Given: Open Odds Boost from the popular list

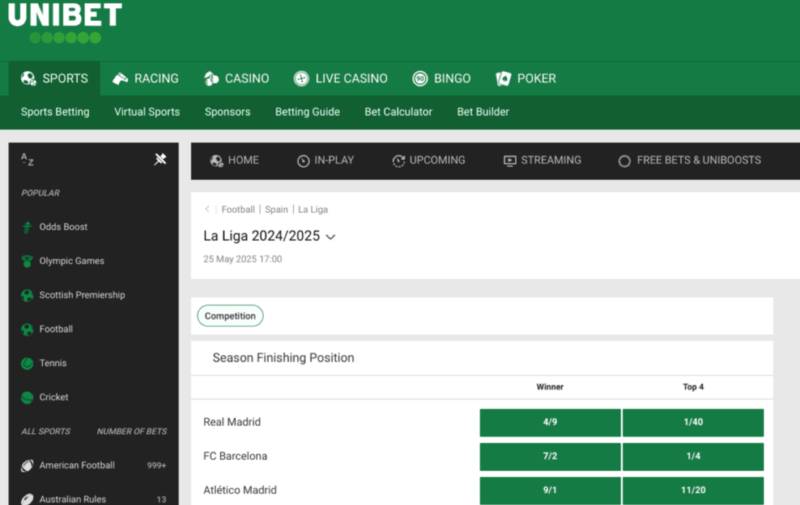Looking at the screenshot, I should (63, 227).
